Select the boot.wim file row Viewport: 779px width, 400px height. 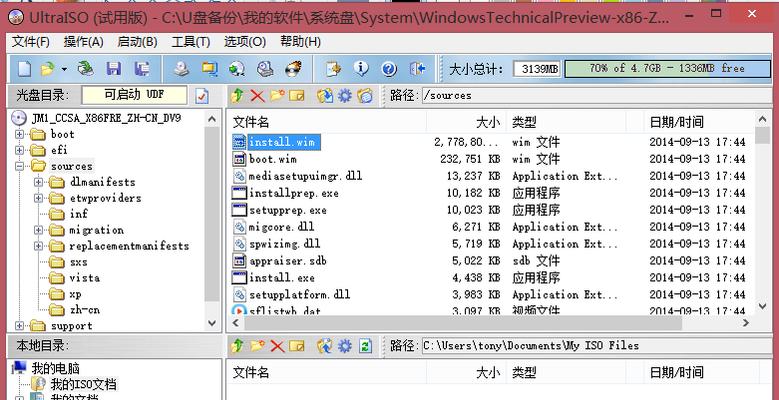pos(489,159)
